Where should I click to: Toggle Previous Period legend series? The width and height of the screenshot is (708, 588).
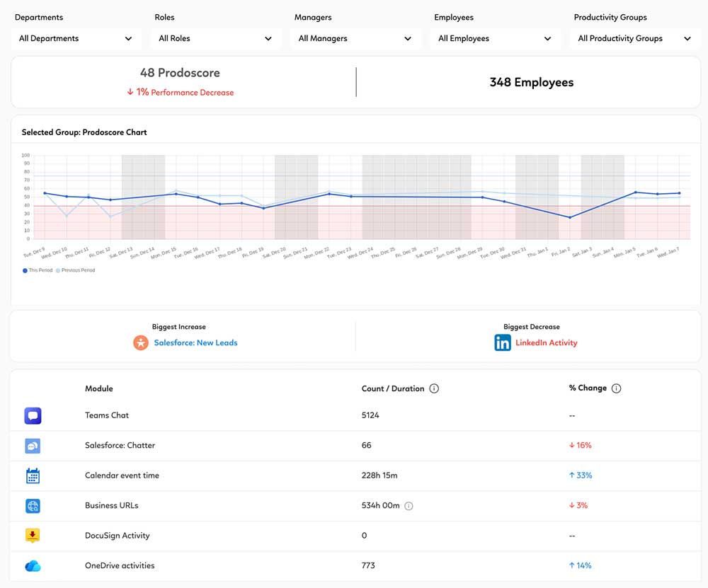point(76,270)
